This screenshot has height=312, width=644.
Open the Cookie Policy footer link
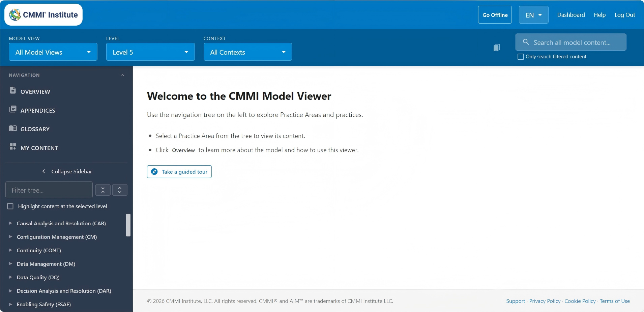(580, 301)
